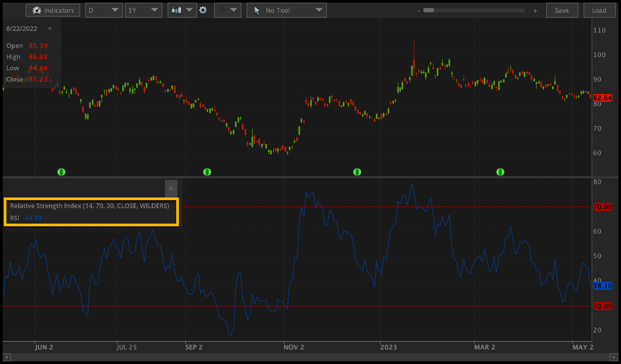Image resolution: width=621 pixels, height=364 pixels.
Task: Open the D timeframe dropdown
Action: click(x=104, y=10)
